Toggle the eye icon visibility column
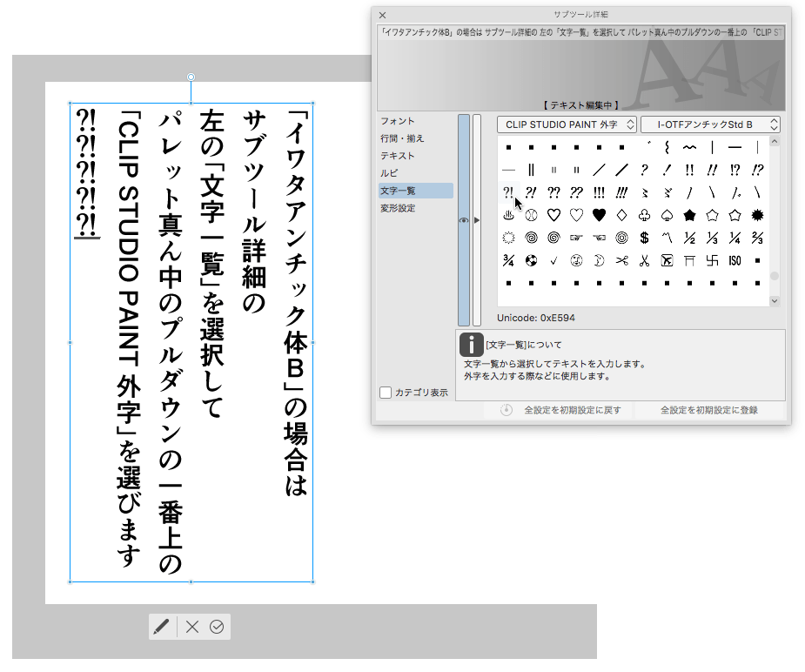The image size is (805, 672). pos(464,221)
